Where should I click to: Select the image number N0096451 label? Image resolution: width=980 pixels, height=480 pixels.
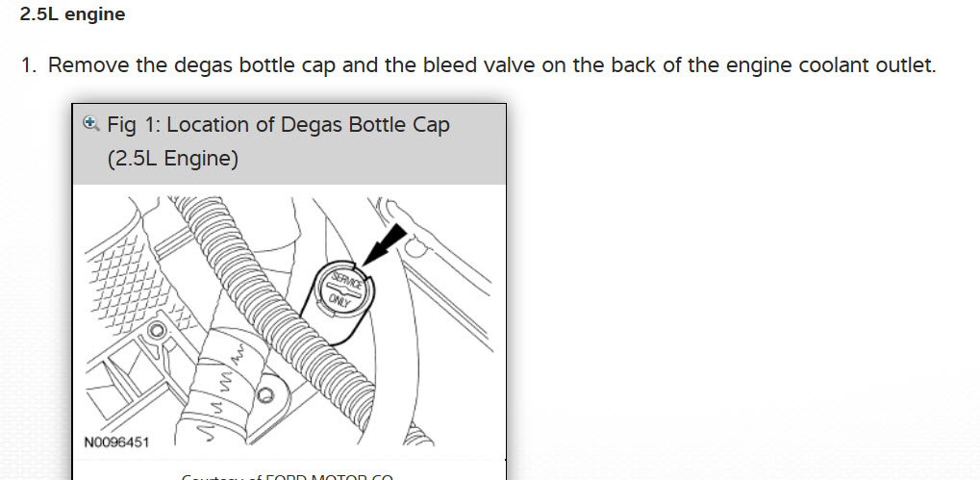pos(117,442)
